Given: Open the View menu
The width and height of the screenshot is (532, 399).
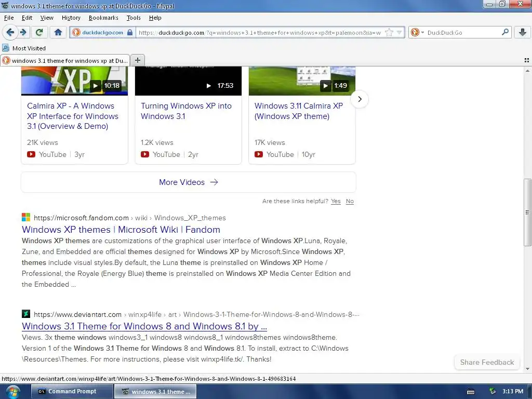Looking at the screenshot, I should (x=47, y=18).
